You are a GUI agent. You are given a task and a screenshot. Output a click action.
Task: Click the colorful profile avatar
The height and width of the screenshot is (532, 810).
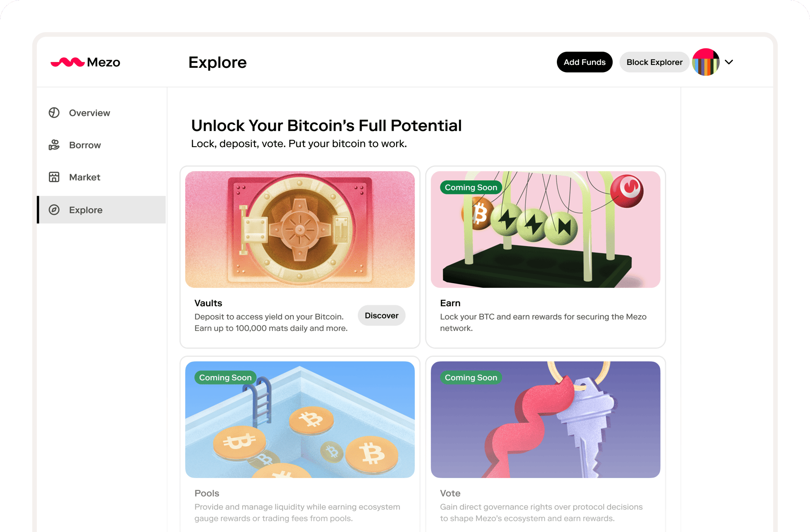click(x=705, y=62)
